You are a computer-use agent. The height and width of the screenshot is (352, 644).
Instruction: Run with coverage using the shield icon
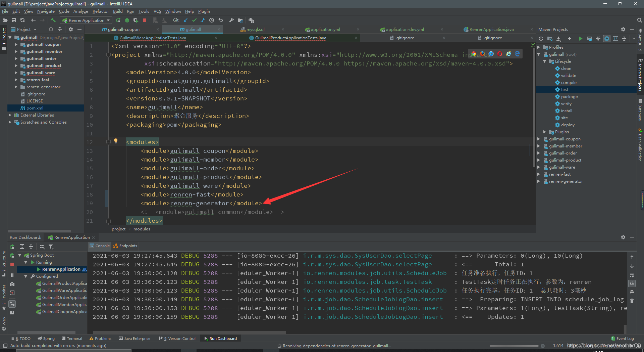136,20
